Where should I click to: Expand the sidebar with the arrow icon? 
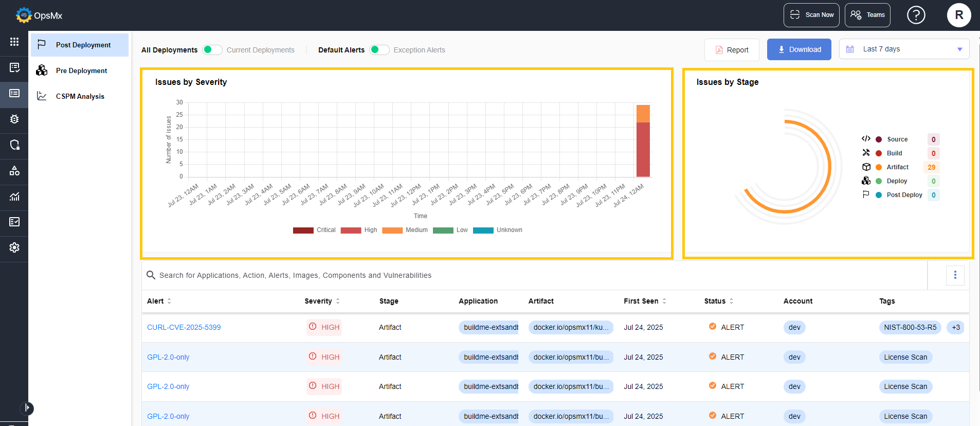tap(27, 409)
